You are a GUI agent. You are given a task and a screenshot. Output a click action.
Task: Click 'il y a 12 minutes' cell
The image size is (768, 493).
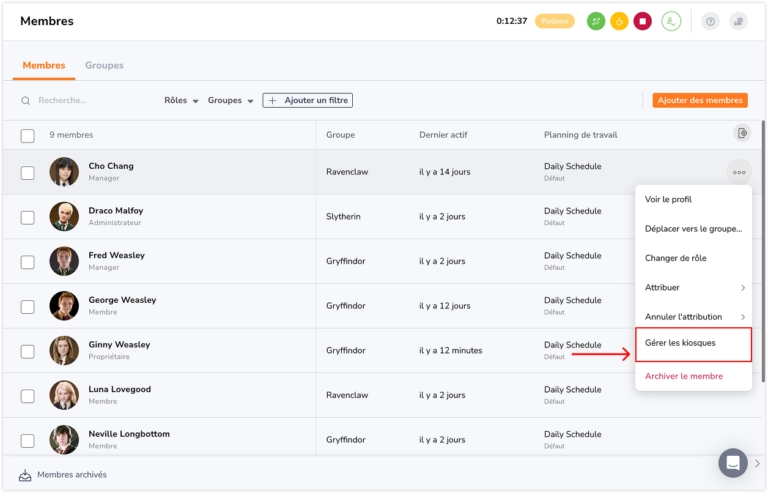pos(451,351)
